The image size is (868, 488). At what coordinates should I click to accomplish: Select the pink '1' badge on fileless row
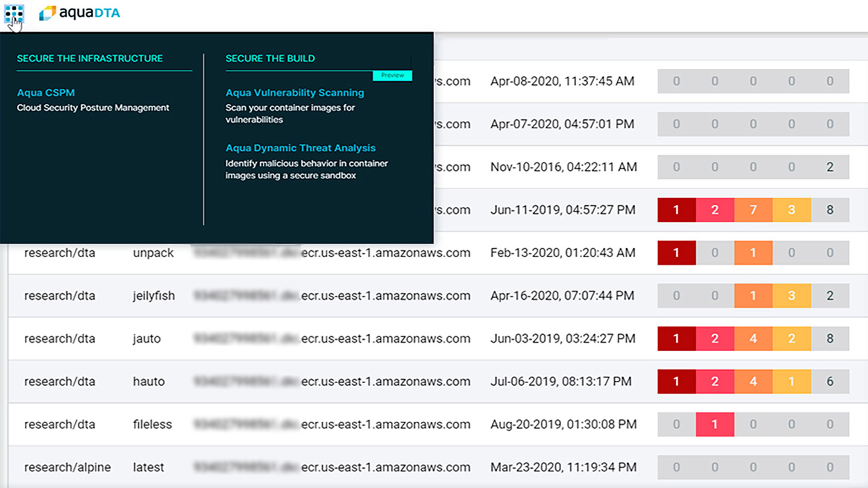click(x=715, y=424)
